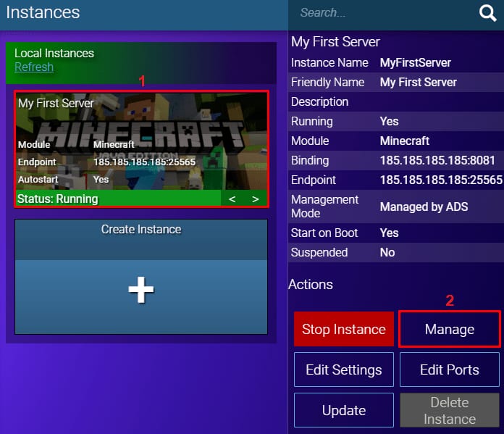Click the MyFirstServer instance name value
This screenshot has height=434, width=504.
416,62
